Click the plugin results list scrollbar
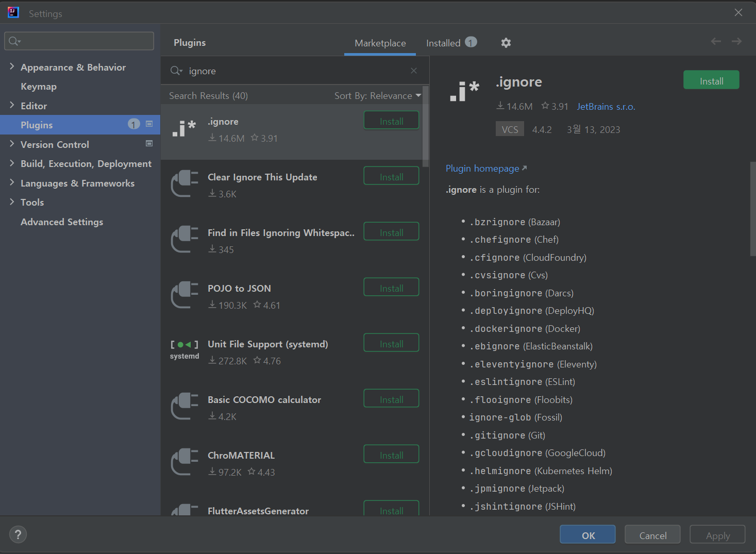Viewport: 756px width, 554px height. point(426,126)
